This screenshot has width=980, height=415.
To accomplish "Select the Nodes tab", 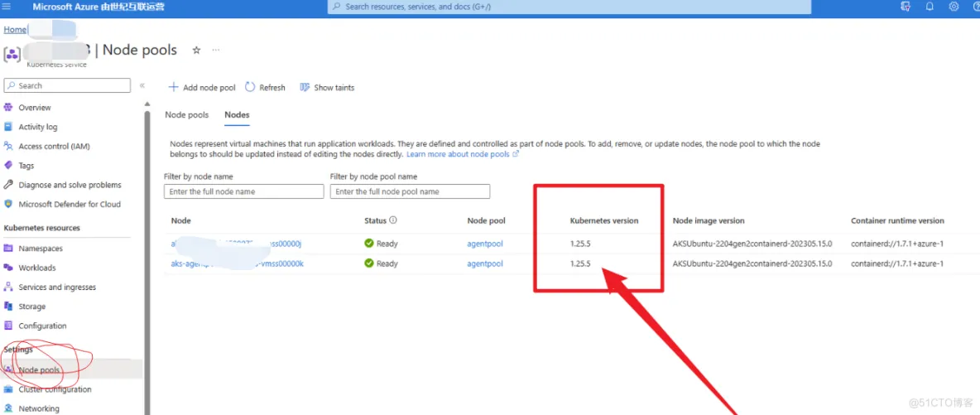I will pyautogui.click(x=237, y=115).
